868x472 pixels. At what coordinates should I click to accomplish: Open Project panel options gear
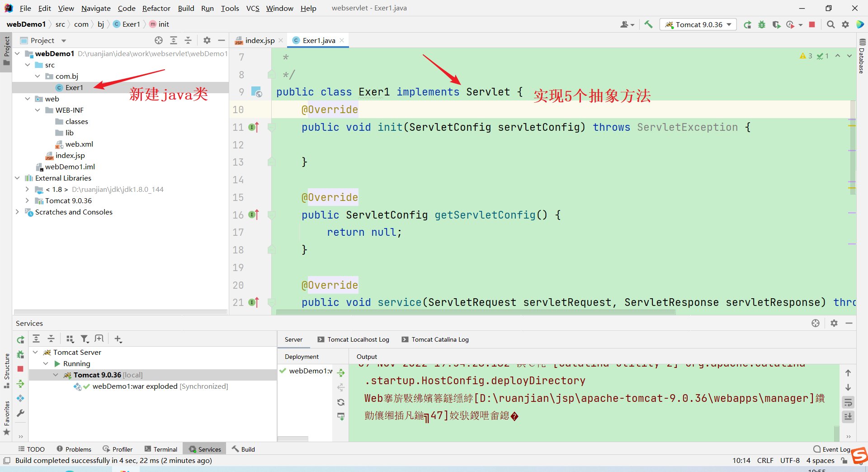pos(207,40)
